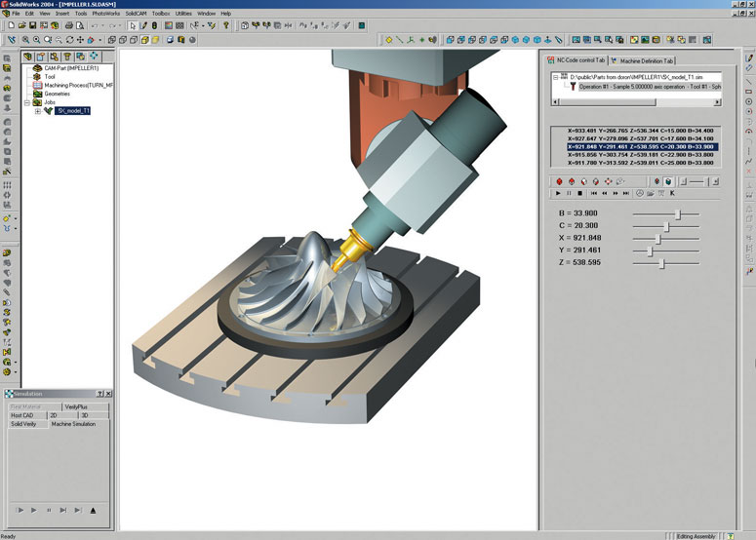Save the assembly with the floppy icon

click(33, 25)
